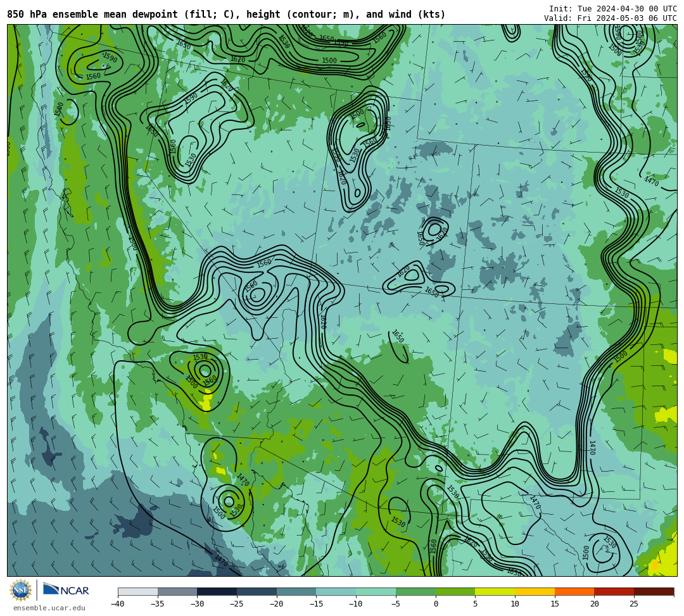This screenshot has height=616, width=684.
Task: Pick the dark brown above-25 colorbar swatch
Action: (654, 591)
